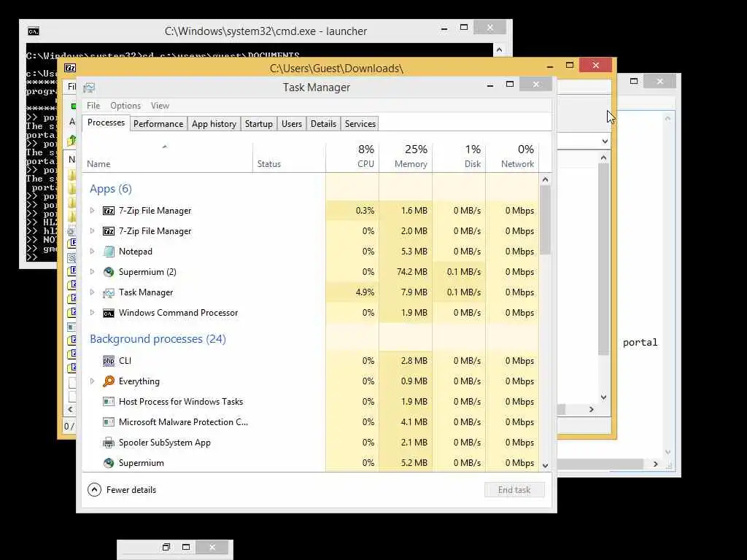This screenshot has width=747, height=560.
Task: Click the php CLI process icon
Action: point(109,361)
